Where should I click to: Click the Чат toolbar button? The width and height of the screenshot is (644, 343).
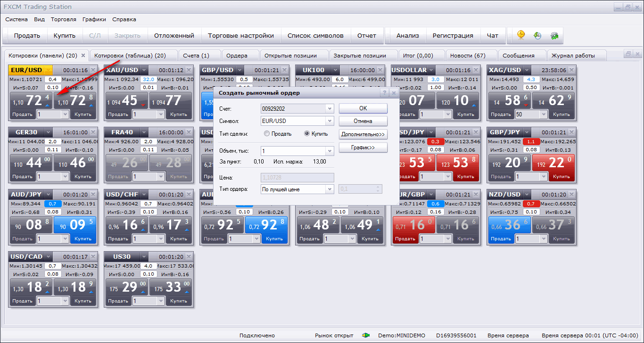(493, 35)
